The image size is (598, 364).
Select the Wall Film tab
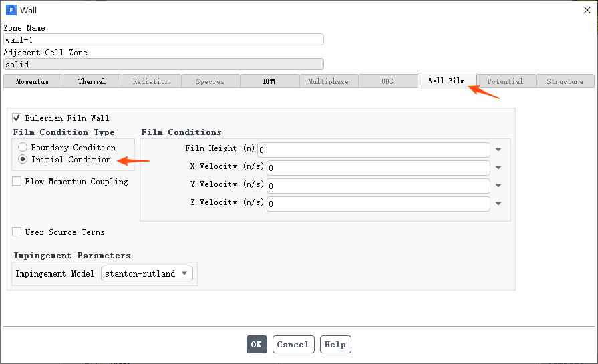click(447, 81)
